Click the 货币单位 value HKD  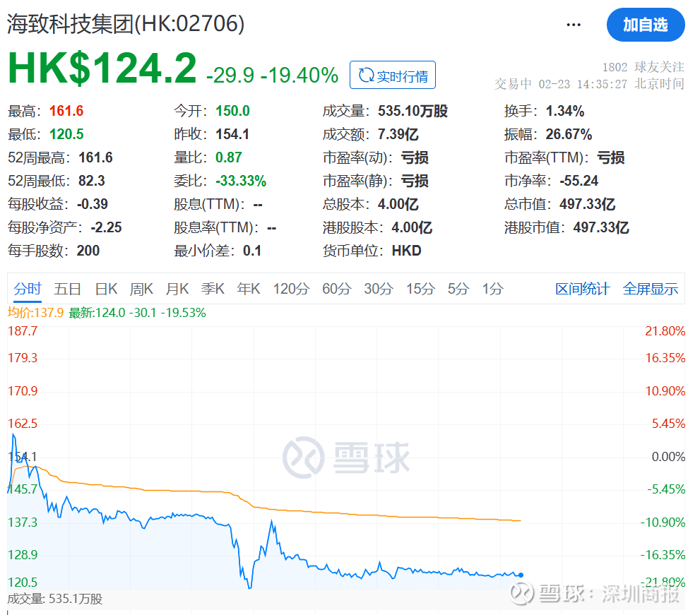pos(407,251)
